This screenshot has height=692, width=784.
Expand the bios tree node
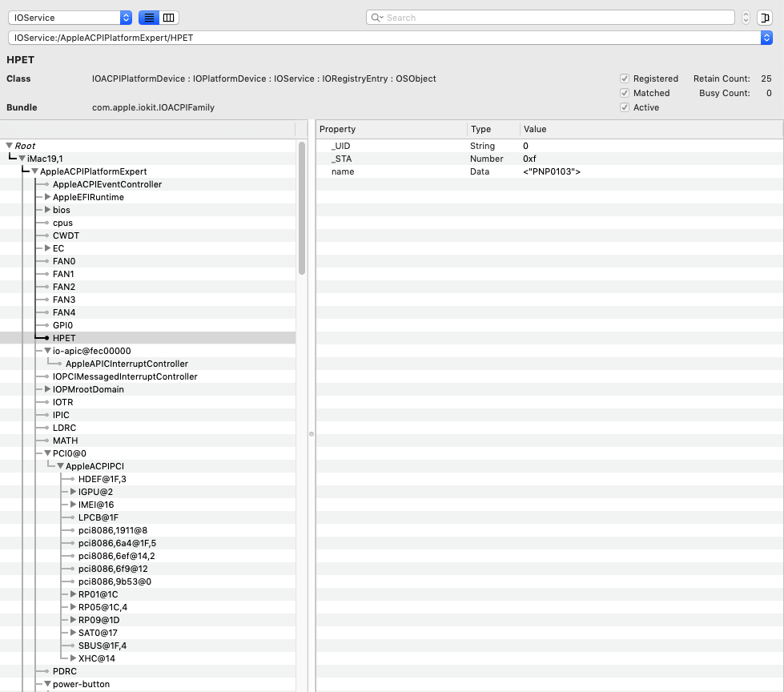coord(47,210)
